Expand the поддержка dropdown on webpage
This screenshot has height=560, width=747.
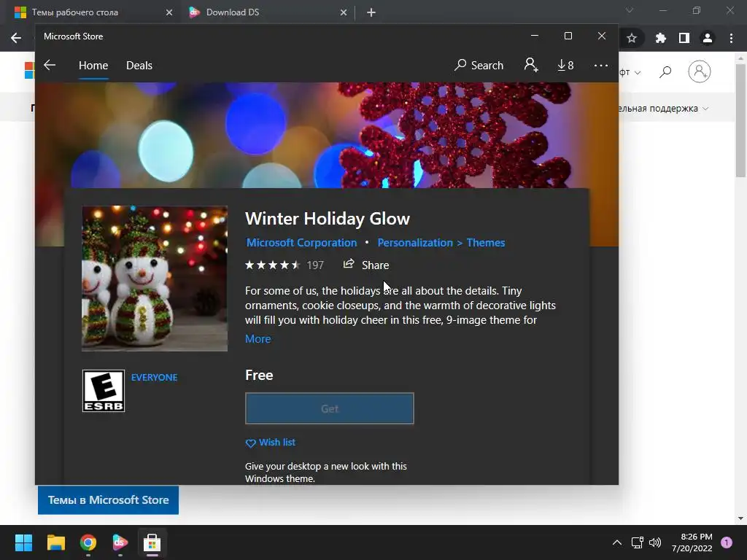point(664,109)
